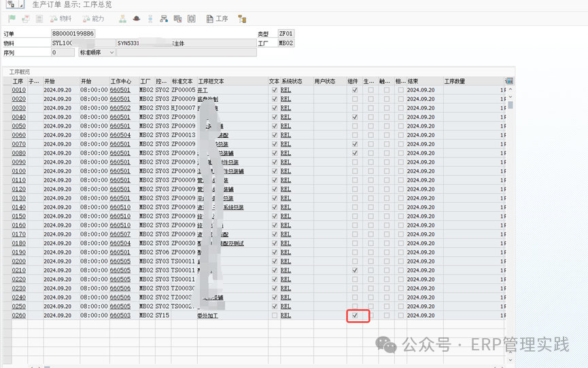Click the hat-shaped icon in the toolbar
The image size is (588, 368).
pos(137,19)
